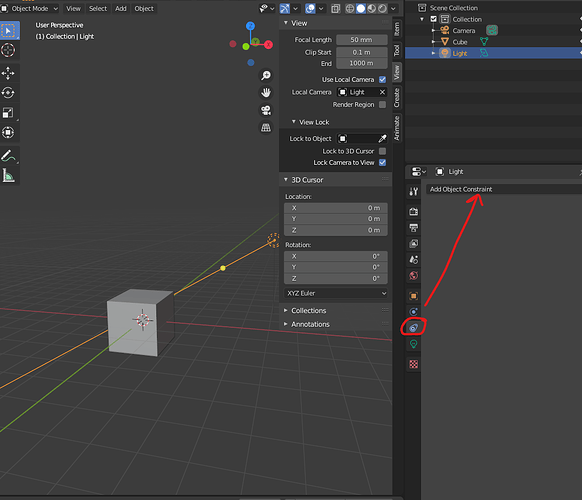Screen dimensions: 582x500
Task: Enable the Render Region checkbox
Action: point(382,105)
